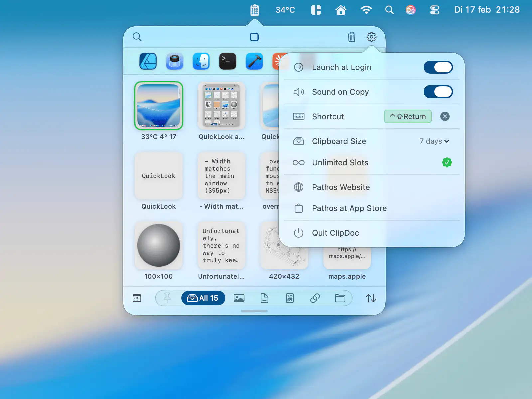Show only links filter tab
532x399 pixels.
[315, 298]
